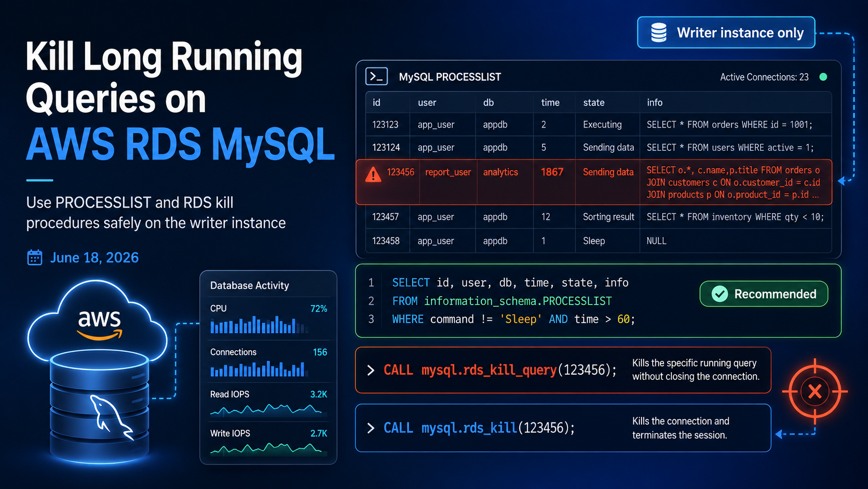The height and width of the screenshot is (489, 868).
Task: Click the CPU 72% value
Action: 319,309
